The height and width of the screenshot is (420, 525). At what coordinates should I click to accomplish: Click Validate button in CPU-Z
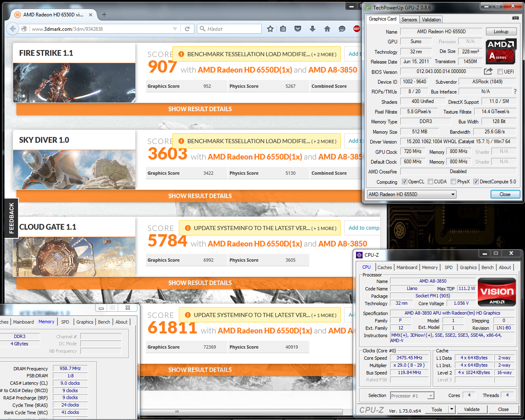coord(472,409)
